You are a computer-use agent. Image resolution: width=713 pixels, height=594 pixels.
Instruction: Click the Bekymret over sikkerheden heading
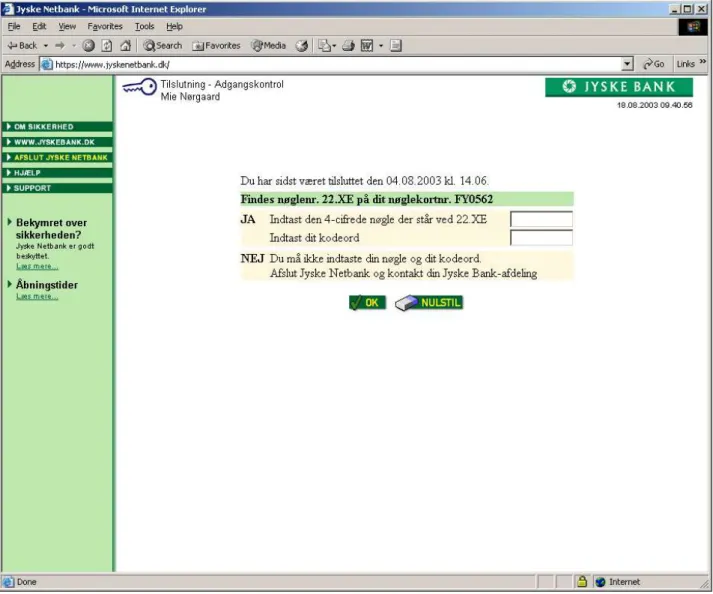[51, 229]
